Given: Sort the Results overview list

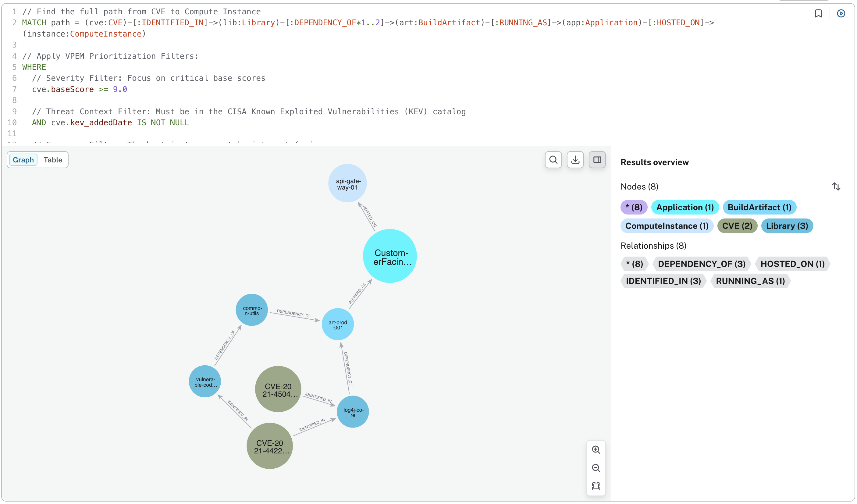Looking at the screenshot, I should coord(837,186).
